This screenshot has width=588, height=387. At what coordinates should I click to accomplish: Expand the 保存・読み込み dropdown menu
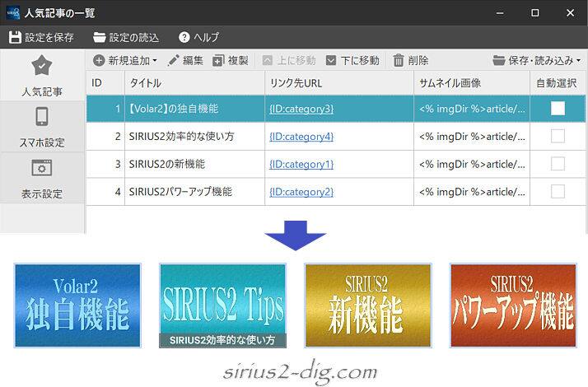click(x=578, y=61)
